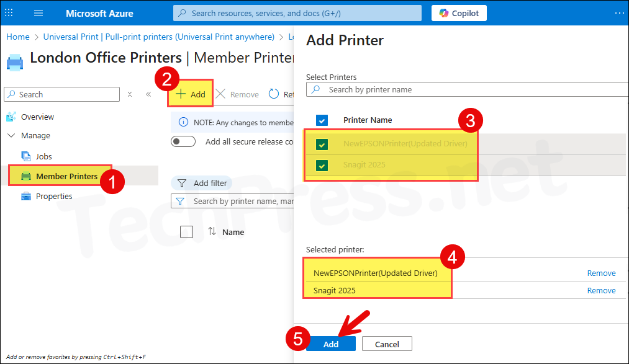Screen dimensions: 629x364
Task: Click the member printer name search field
Action: (x=233, y=201)
